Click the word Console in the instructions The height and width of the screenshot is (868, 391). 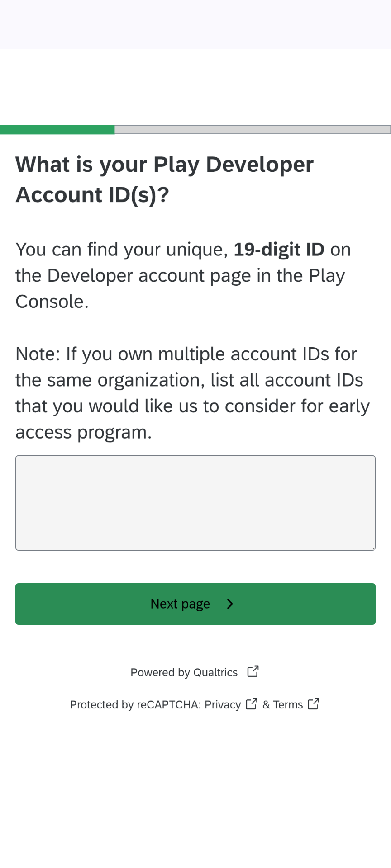click(52, 302)
